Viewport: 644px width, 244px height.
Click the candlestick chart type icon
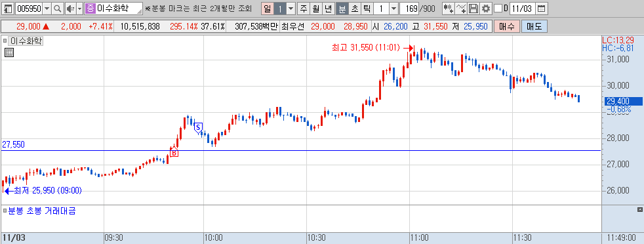point(448,9)
